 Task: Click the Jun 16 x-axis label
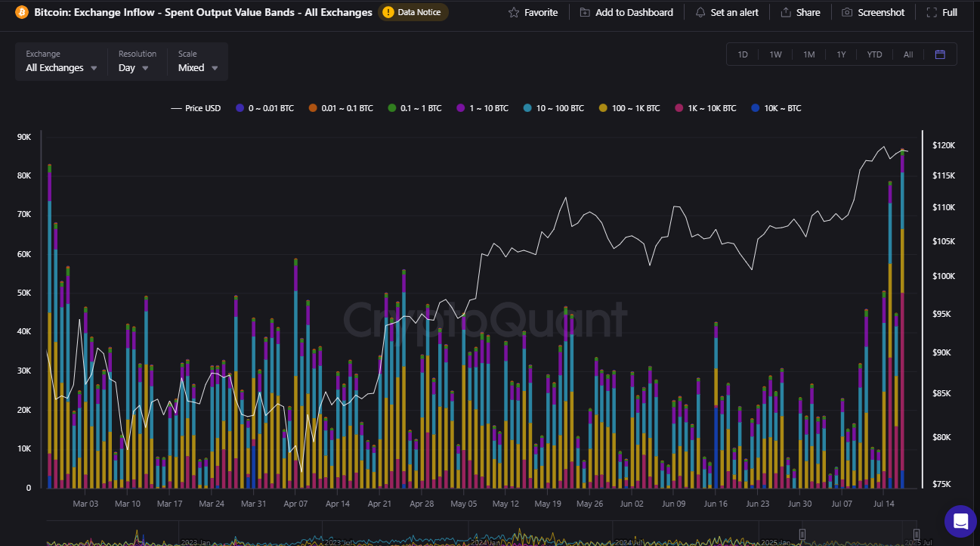pyautogui.click(x=715, y=503)
